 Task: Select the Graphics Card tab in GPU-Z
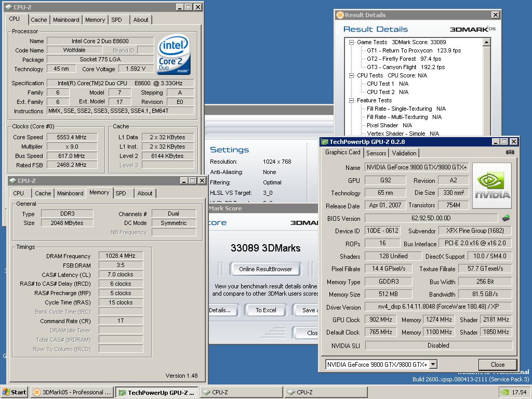343,152
